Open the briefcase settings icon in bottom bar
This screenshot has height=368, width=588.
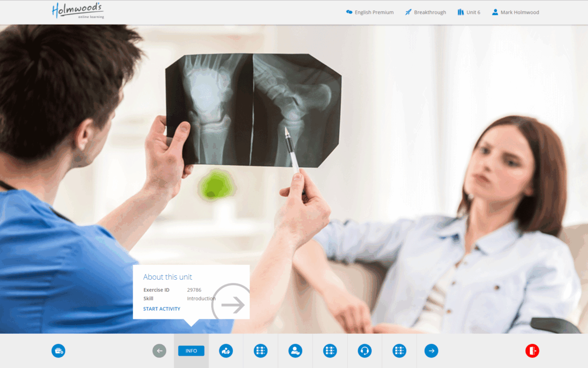click(58, 351)
